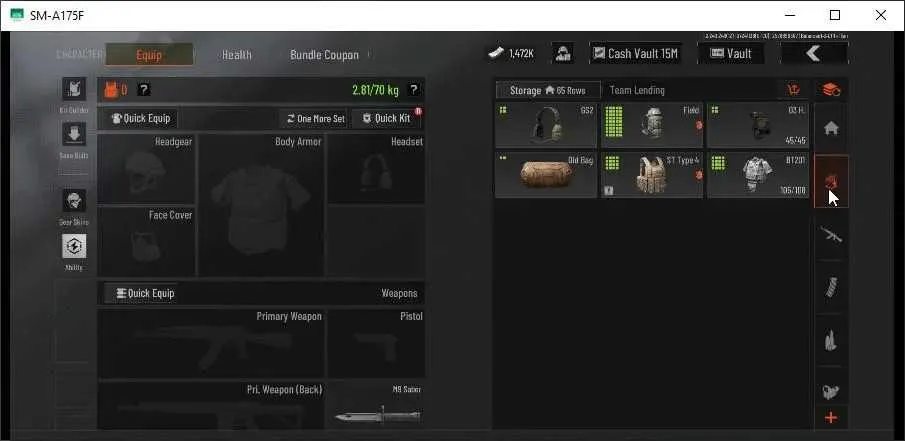Viewport: 905px width, 441px height.
Task: Switch to the Health tab
Action: [237, 55]
